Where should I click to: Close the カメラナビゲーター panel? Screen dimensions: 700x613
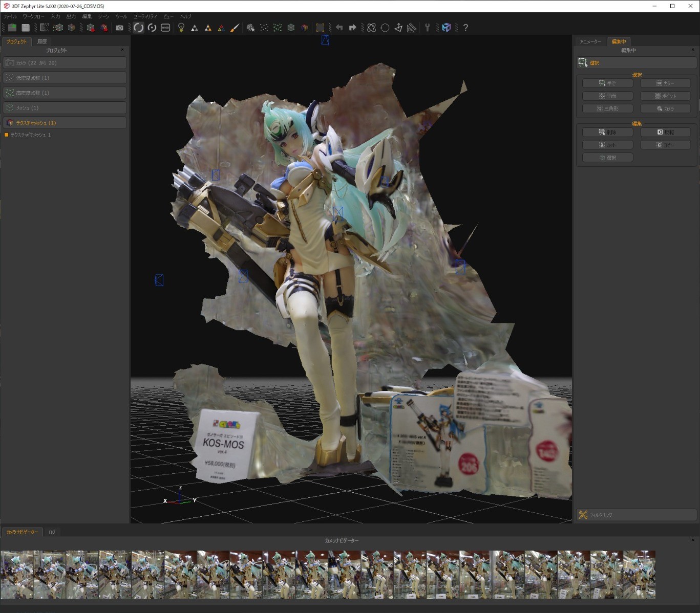(x=693, y=540)
